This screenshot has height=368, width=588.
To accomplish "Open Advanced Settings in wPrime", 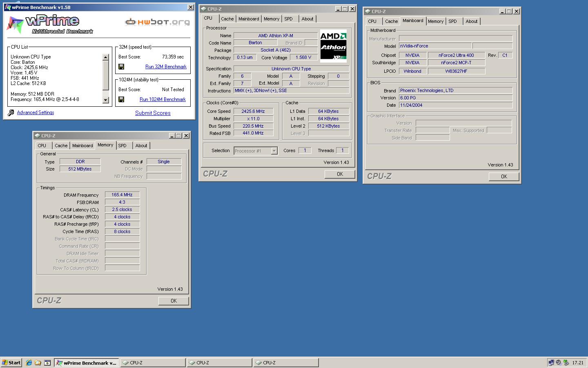I will (x=36, y=112).
